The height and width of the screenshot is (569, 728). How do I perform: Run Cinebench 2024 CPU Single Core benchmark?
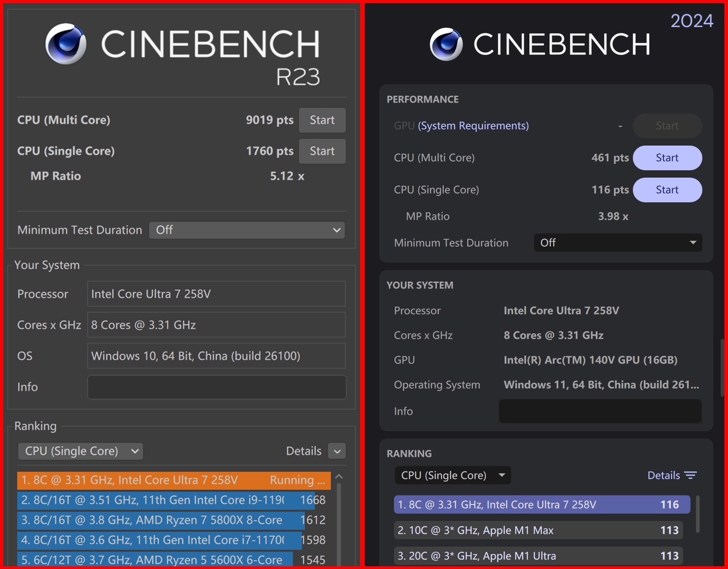coord(667,190)
